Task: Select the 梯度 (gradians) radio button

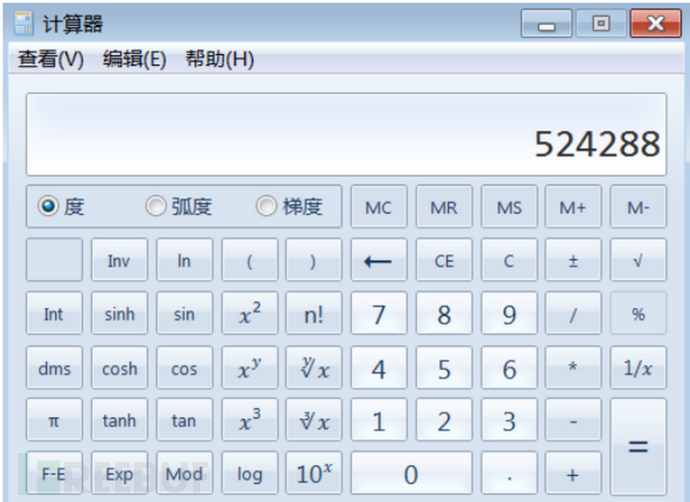Action: point(266,207)
